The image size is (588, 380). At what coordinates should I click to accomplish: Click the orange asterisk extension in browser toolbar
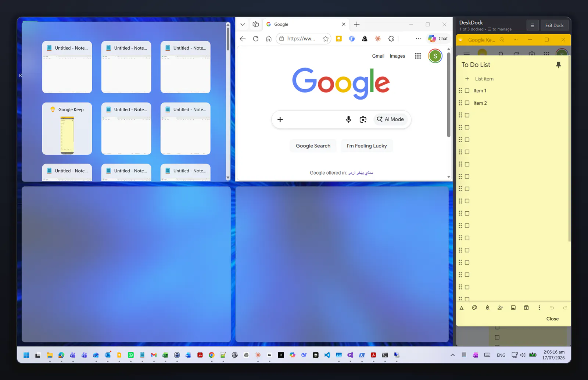[378, 39]
